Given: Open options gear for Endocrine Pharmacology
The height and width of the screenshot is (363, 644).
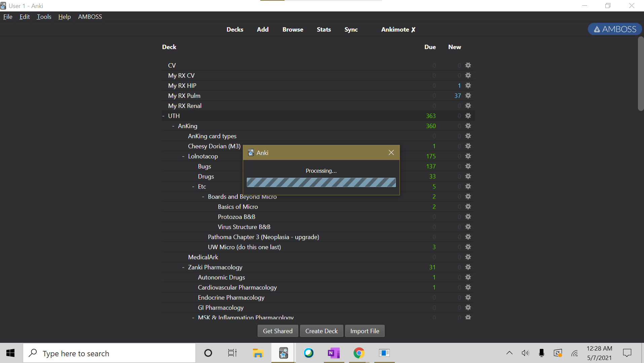Looking at the screenshot, I should coord(468,297).
